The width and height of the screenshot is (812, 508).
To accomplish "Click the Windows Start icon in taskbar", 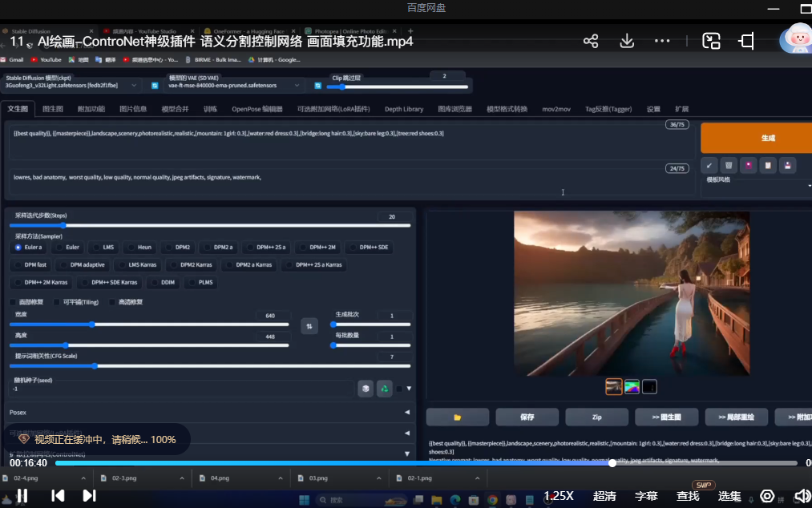I will 304,500.
